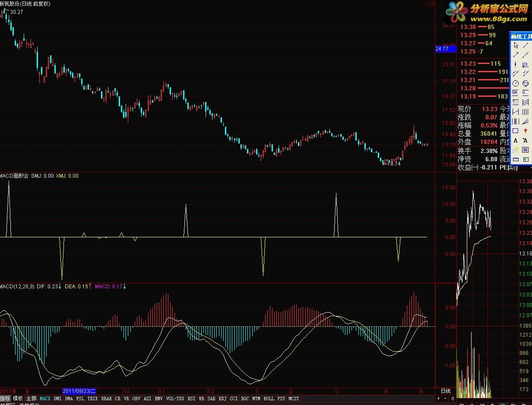The width and height of the screenshot is (532, 405).
Task: Open the VOL-TDX indicator tab
Action: pyautogui.click(x=175, y=399)
